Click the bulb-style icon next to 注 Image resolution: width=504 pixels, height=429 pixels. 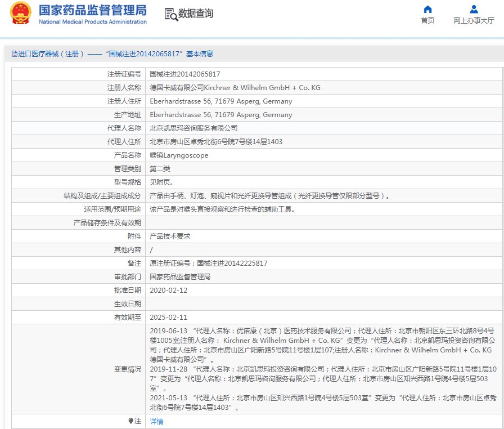click(x=132, y=421)
